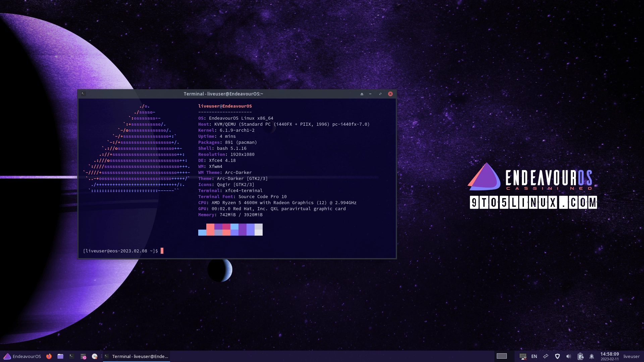
Task: Open the firewall shield icon in the system tray
Action: coord(558,356)
